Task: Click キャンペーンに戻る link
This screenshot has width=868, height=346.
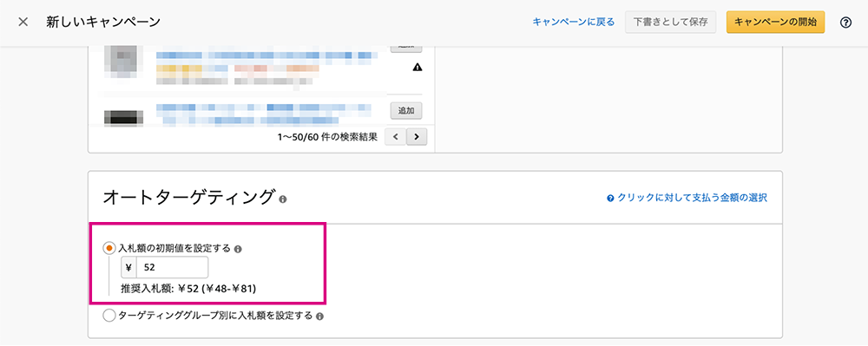Action: pos(574,22)
